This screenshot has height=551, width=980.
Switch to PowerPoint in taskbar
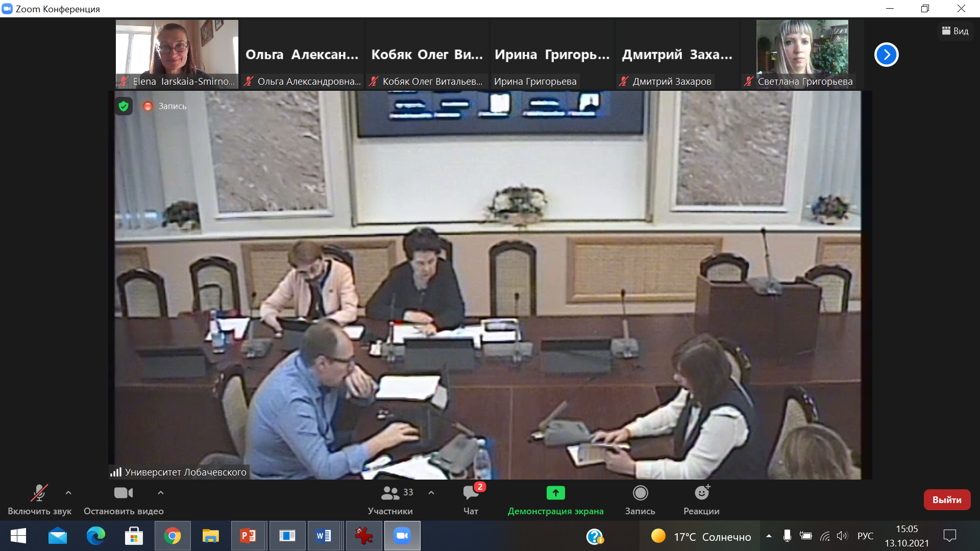coord(248,536)
